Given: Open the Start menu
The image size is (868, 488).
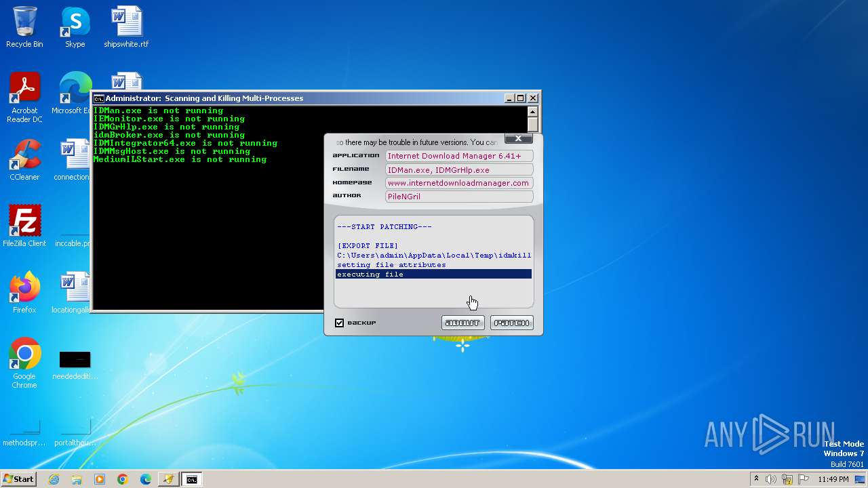Looking at the screenshot, I should point(18,479).
